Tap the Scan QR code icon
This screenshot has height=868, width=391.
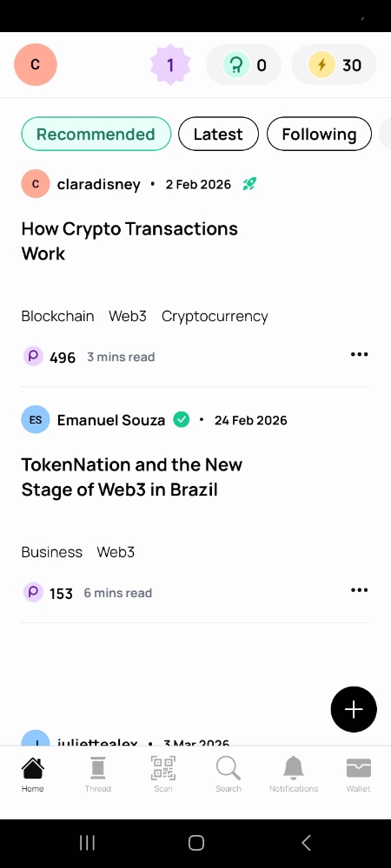162,768
